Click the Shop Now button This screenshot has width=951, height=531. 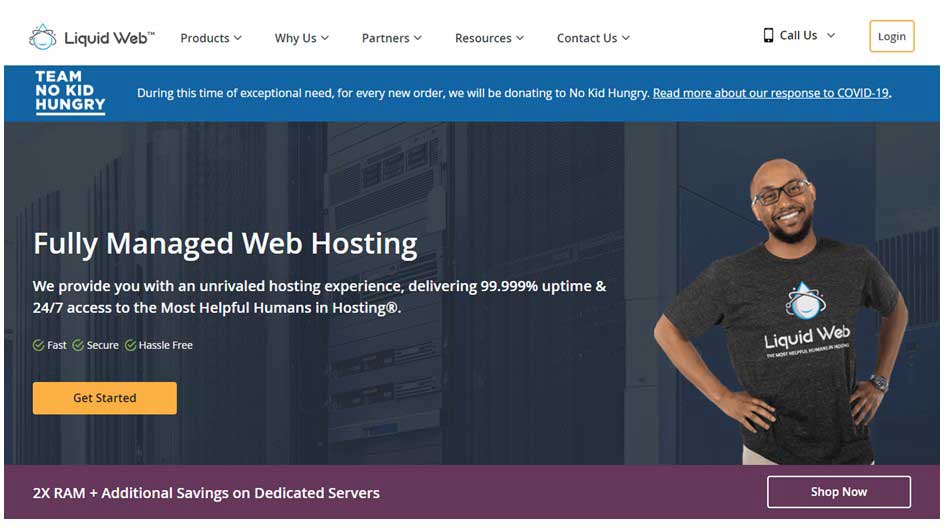click(839, 492)
